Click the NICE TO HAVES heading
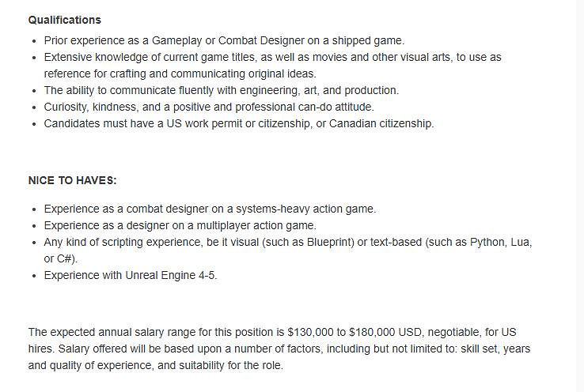The height and width of the screenshot is (392, 584). click(x=72, y=180)
